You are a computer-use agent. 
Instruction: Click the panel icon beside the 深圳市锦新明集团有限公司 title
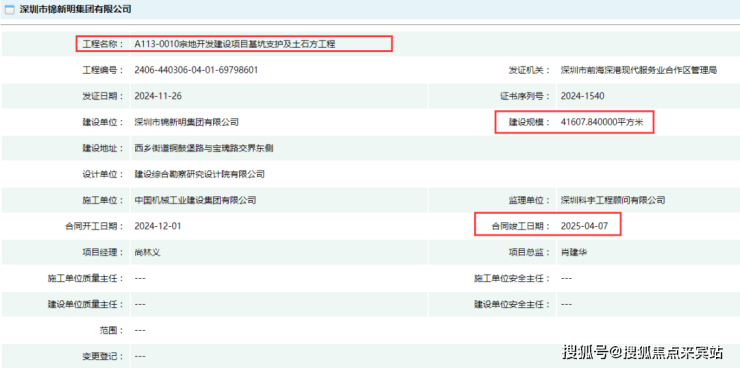tap(9, 9)
